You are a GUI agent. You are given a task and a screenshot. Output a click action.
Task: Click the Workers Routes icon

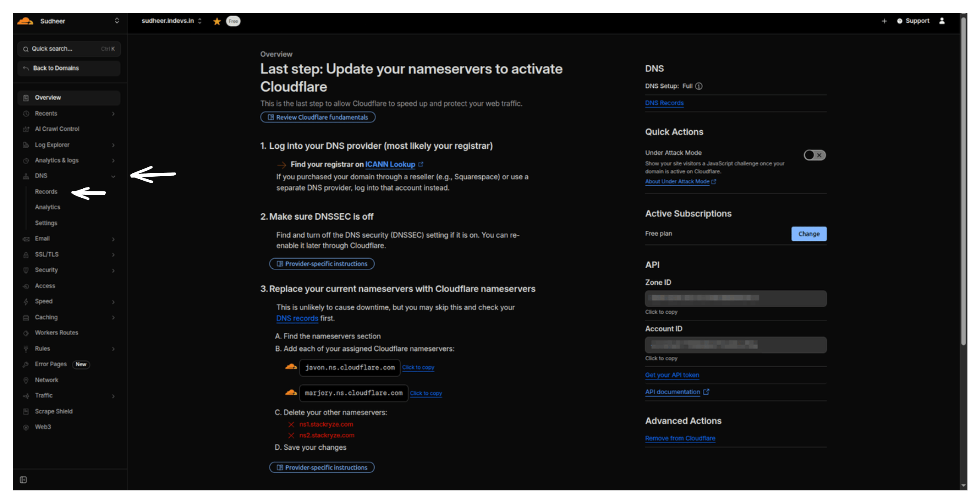[26, 333]
